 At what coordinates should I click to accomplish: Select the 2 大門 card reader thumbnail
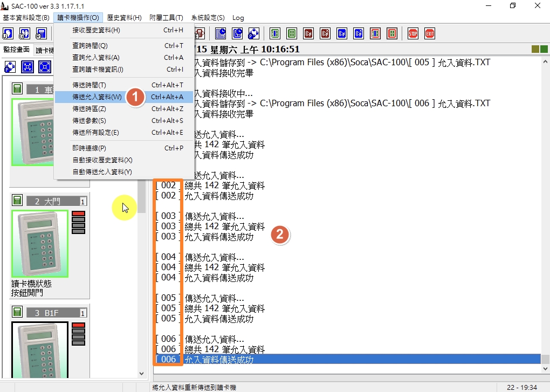click(40, 244)
